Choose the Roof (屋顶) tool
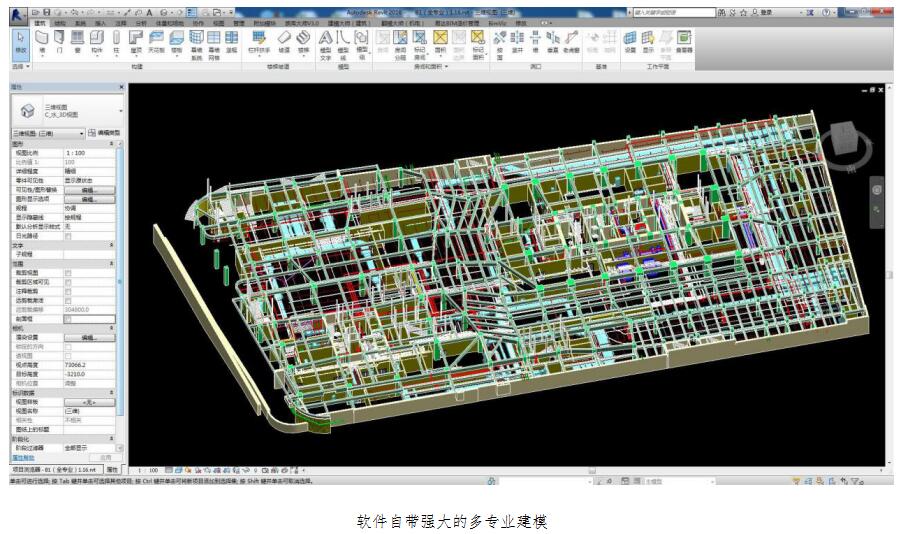Image resolution: width=901 pixels, height=534 pixels. (x=136, y=43)
